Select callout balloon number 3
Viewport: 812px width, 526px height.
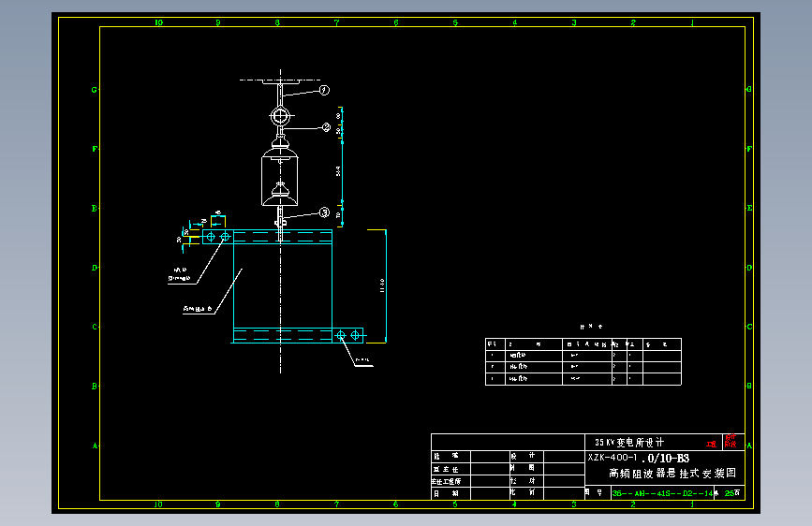[x=324, y=212]
